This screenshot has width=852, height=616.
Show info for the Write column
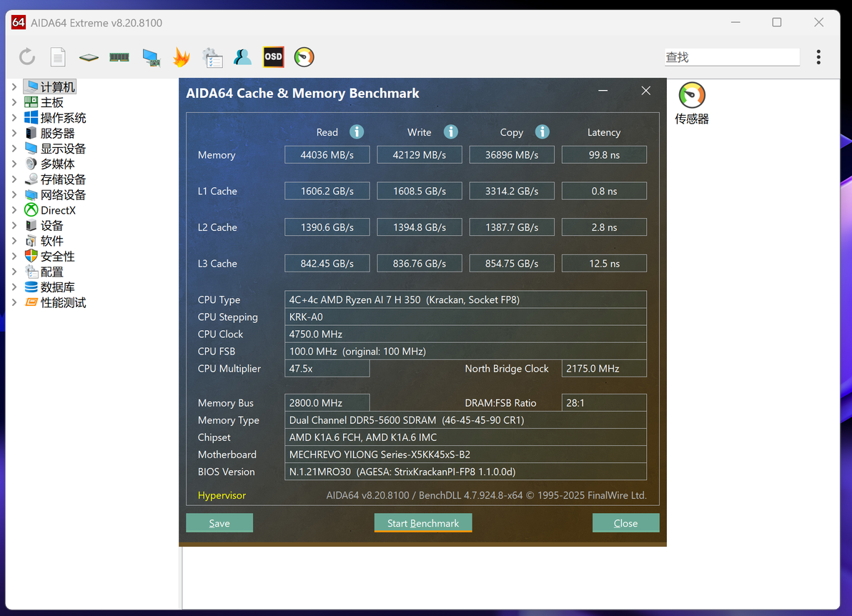(450, 131)
